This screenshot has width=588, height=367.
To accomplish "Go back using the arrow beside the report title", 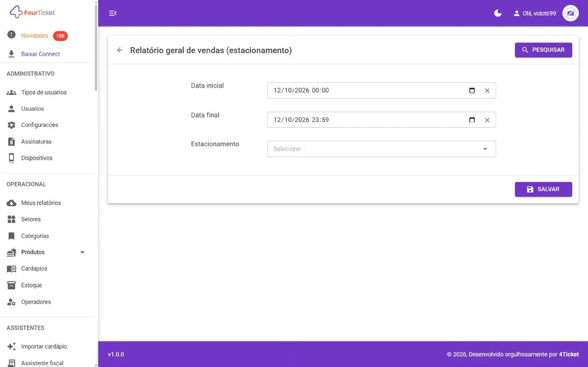I will (x=120, y=50).
